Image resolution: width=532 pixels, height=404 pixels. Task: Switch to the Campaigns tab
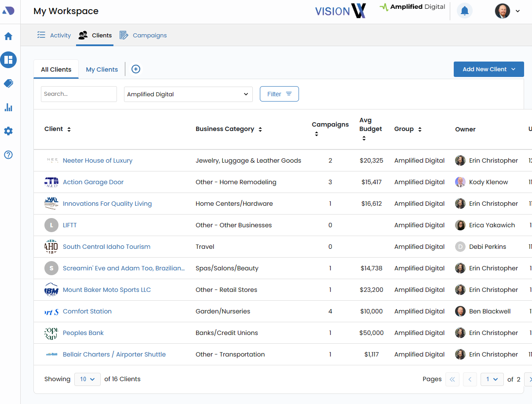pos(143,35)
